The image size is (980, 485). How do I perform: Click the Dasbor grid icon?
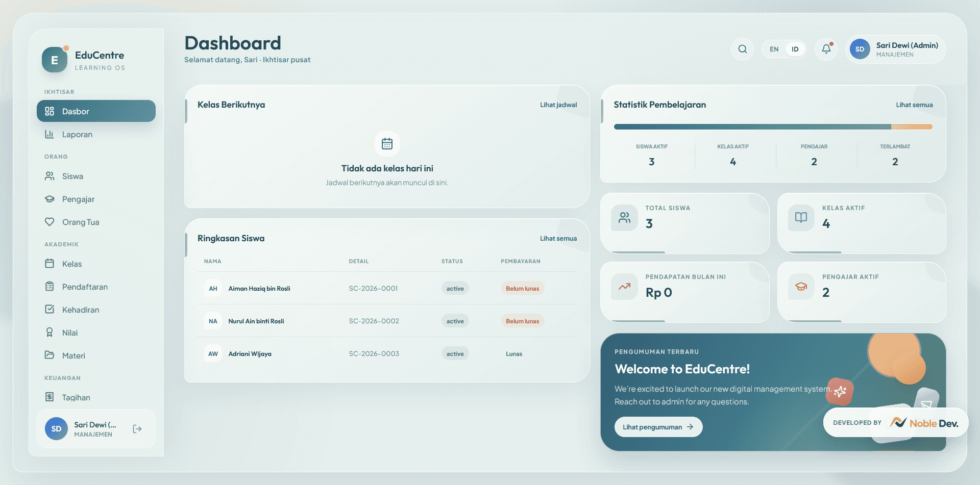pyautogui.click(x=50, y=111)
